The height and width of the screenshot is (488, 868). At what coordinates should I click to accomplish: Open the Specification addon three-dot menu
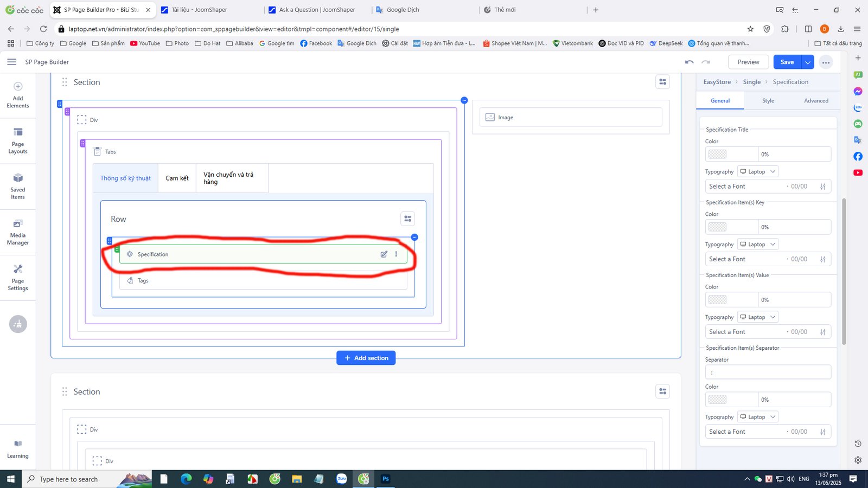[396, 254]
